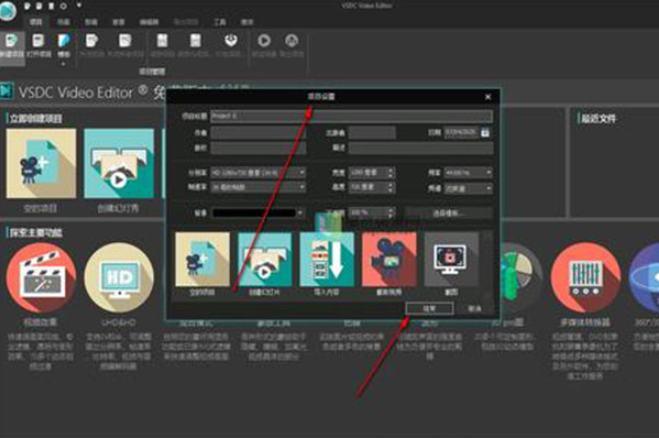Click the New Project icon in the ribbon
Viewport: 659px width, 438px height.
coord(11,41)
